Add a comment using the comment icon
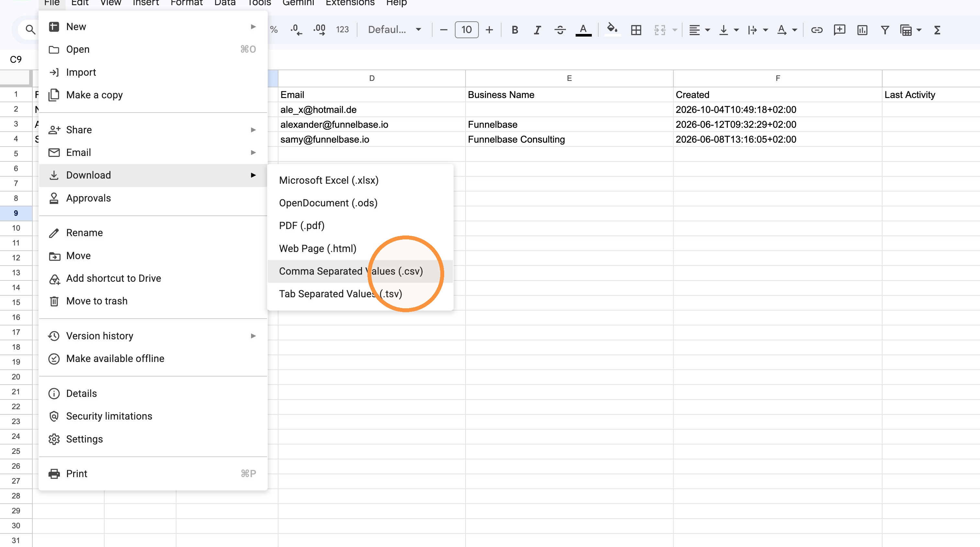This screenshot has width=980, height=547. 839,30
